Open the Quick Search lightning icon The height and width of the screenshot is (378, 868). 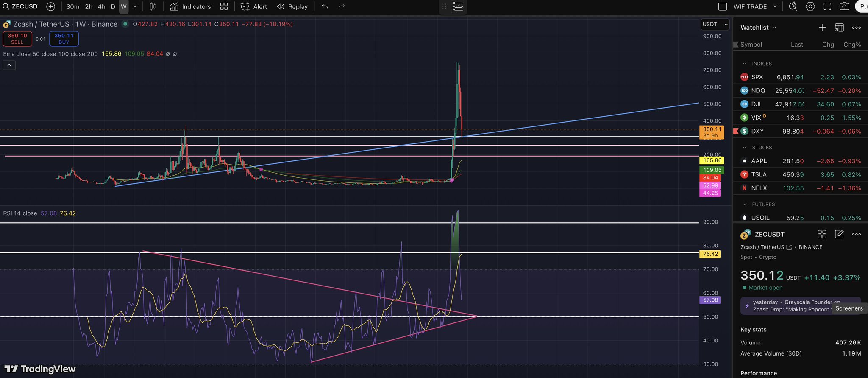pos(793,7)
